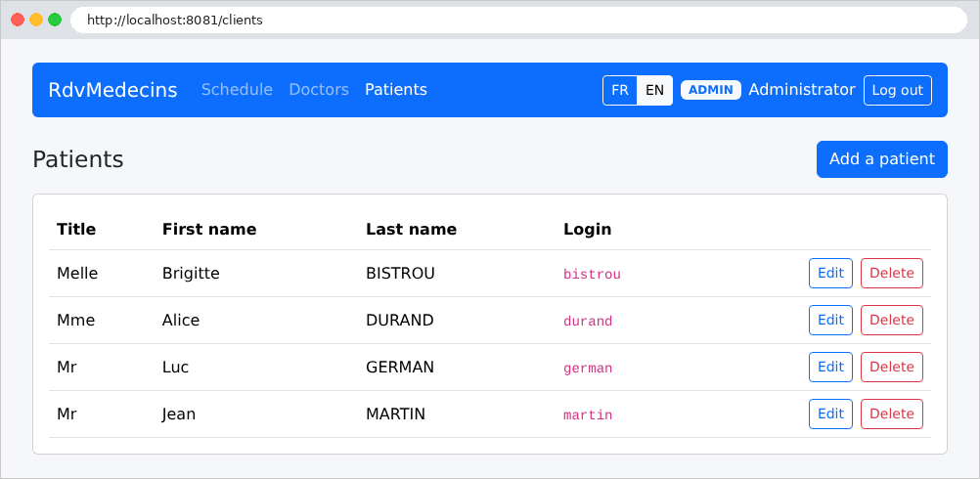The height and width of the screenshot is (479, 980).
Task: Switch language to EN
Action: coord(654,90)
